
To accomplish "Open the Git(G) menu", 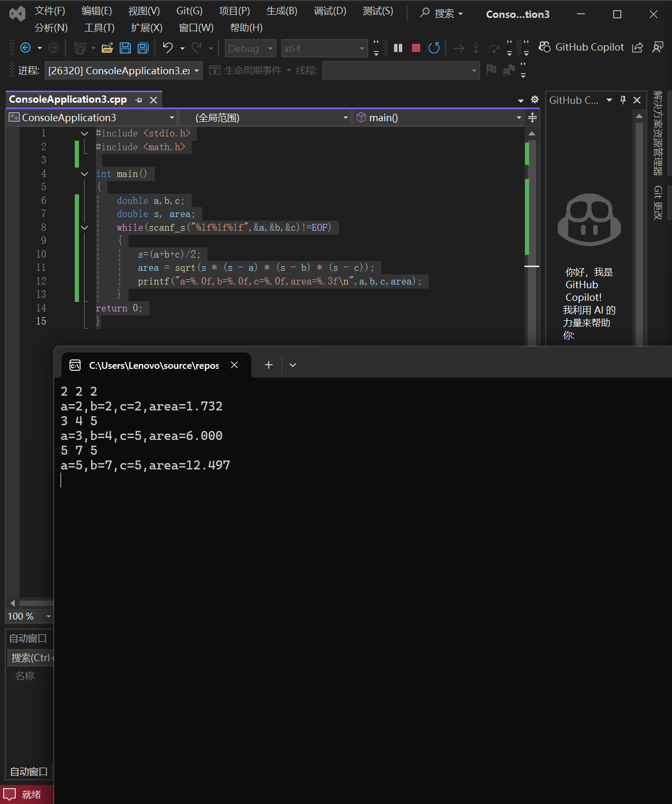I will click(190, 11).
